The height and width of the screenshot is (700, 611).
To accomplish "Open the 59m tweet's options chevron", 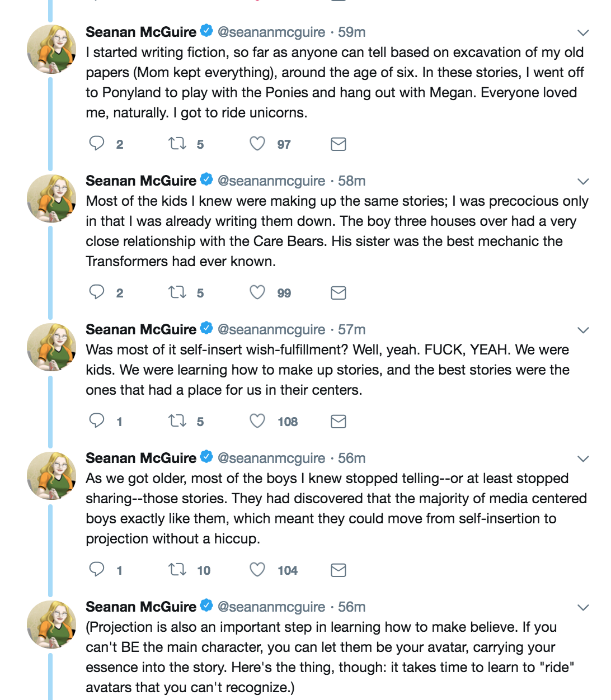I will point(583,33).
